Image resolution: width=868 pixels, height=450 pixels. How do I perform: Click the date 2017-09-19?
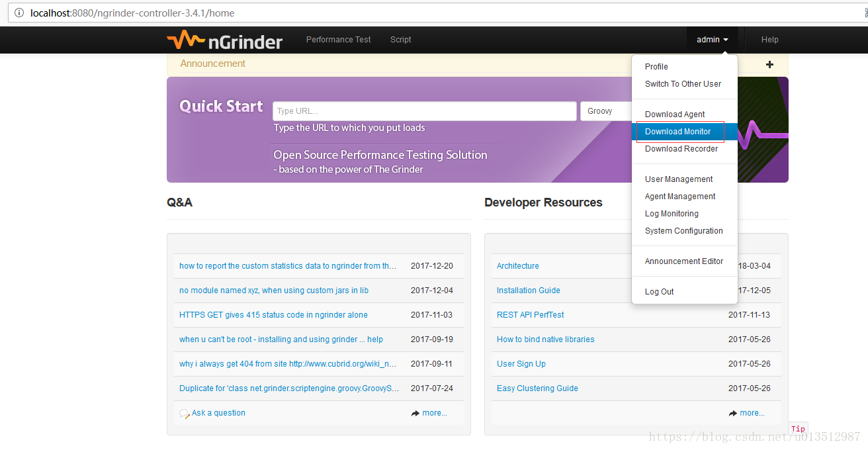pyautogui.click(x=432, y=339)
